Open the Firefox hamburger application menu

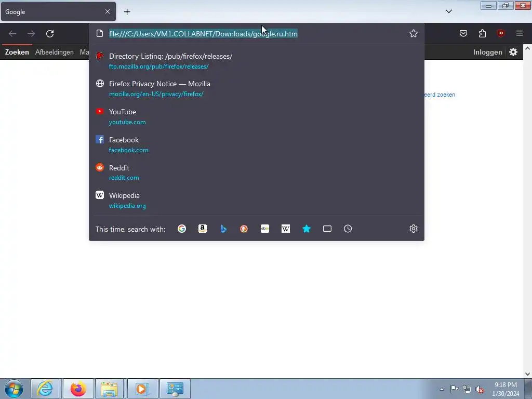520,33
